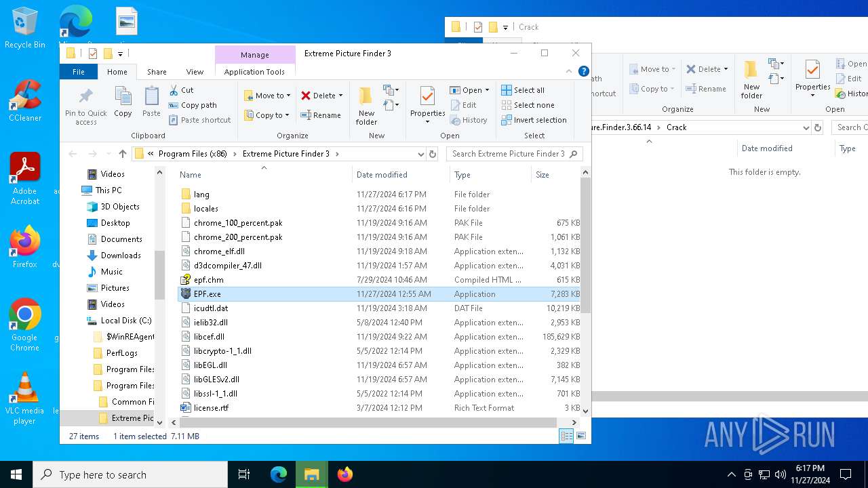Click the Edit command in Open group
Viewport: 868px width, 488px height.
[463, 105]
